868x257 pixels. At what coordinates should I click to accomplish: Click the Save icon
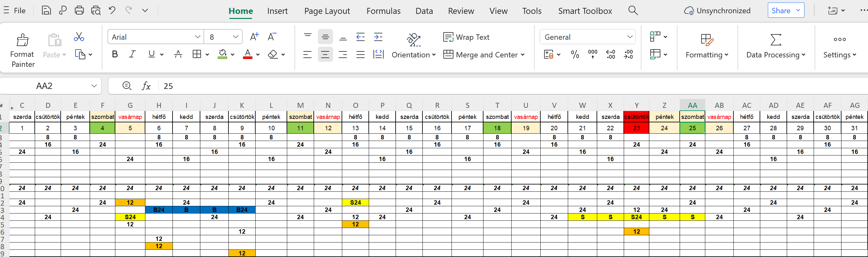(46, 10)
